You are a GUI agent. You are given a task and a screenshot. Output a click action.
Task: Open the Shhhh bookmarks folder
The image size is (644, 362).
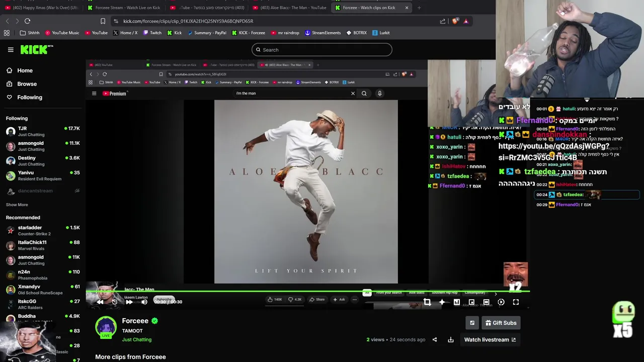(30, 33)
